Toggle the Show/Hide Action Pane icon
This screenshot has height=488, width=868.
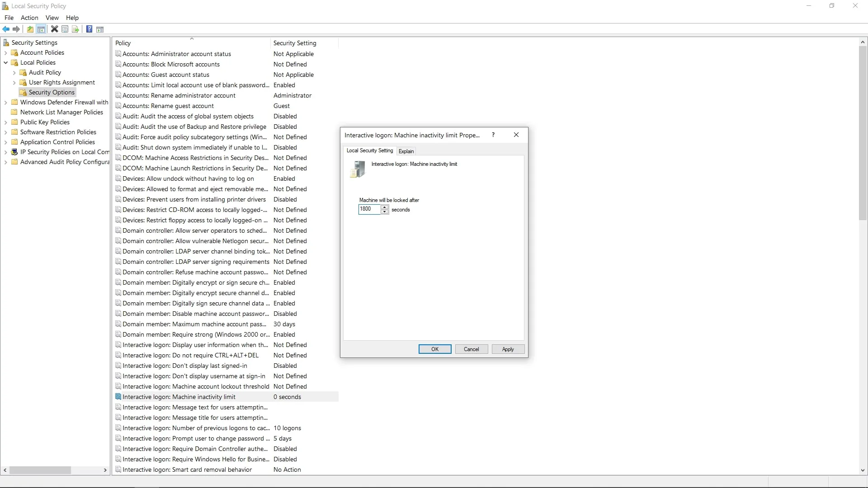coord(100,29)
